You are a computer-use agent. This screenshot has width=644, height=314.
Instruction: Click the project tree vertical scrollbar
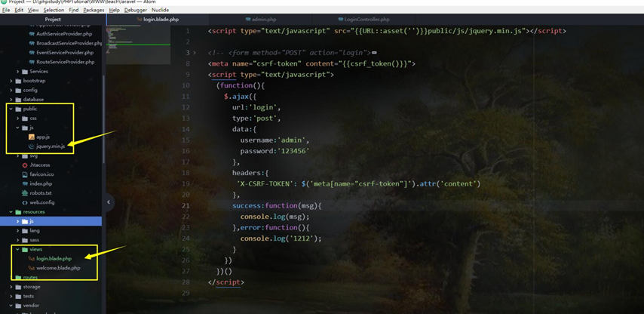[103, 119]
